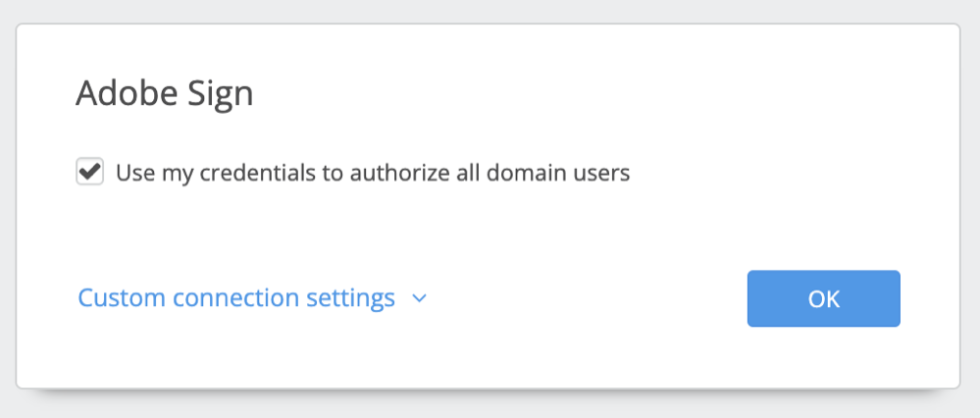
Task: Click the checkmark icon in the checkbox
Action: pos(90,171)
